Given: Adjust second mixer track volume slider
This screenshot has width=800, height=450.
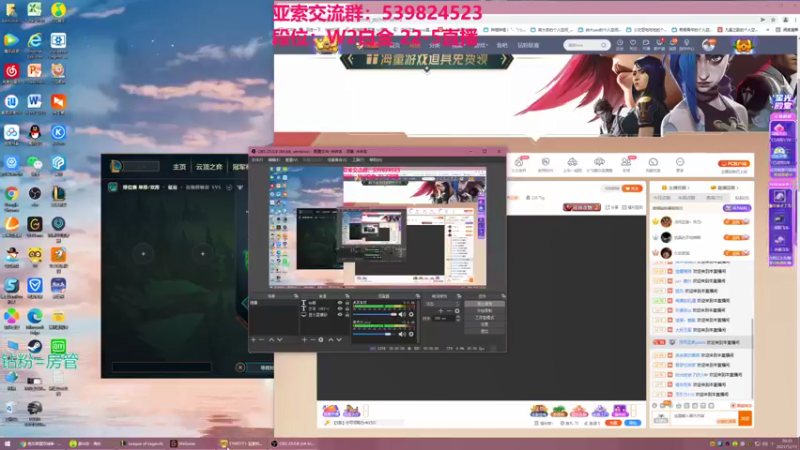Looking at the screenshot, I should [372, 334].
